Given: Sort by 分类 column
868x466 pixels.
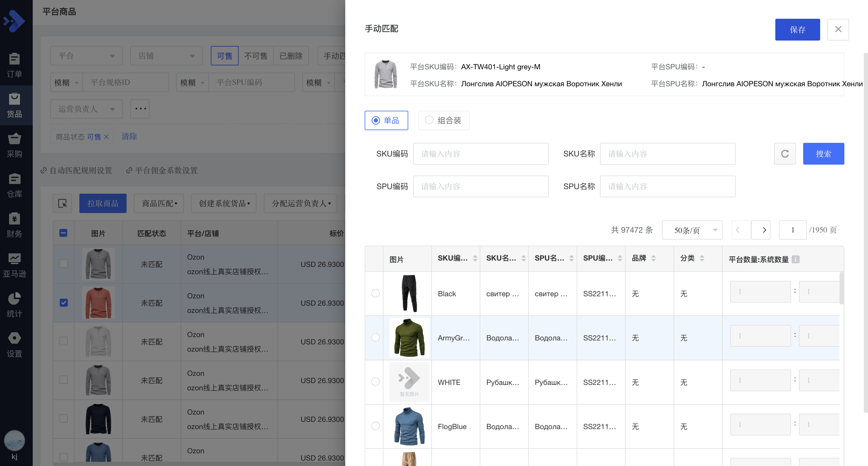Looking at the screenshot, I should 702,258.
